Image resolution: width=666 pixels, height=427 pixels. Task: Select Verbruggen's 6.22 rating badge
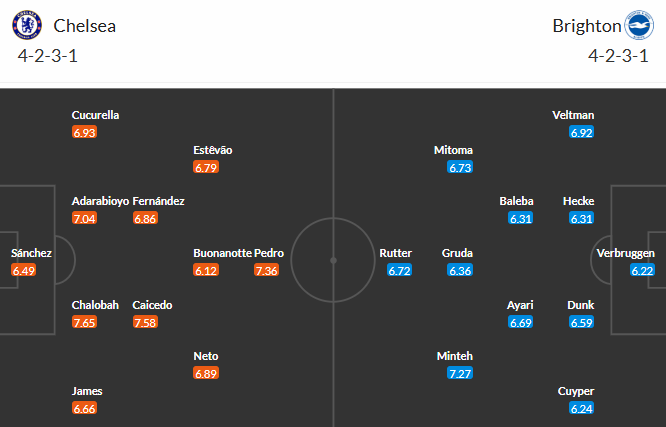[642, 270]
